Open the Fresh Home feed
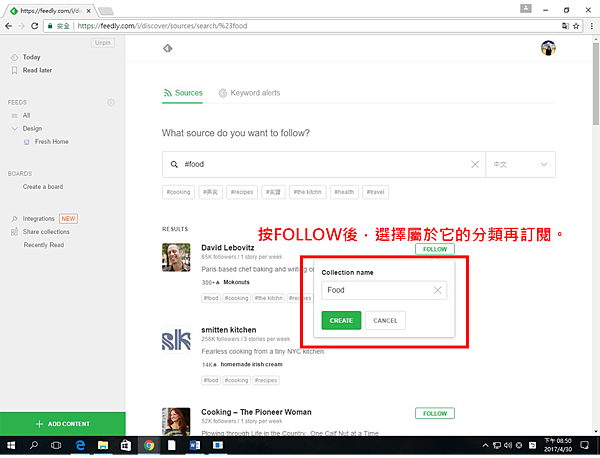 click(x=52, y=142)
